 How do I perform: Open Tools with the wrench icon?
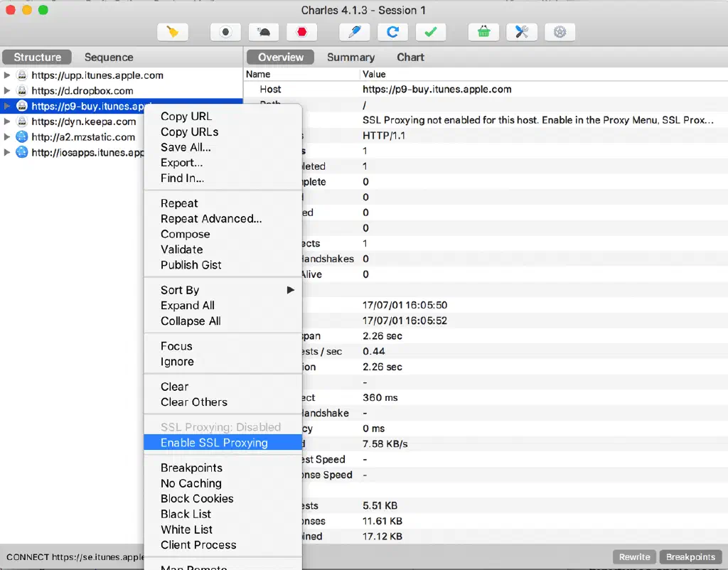(x=521, y=32)
